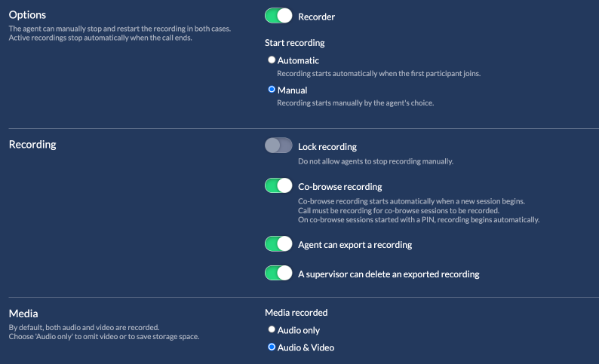Enable the Lock recording switch
The height and width of the screenshot is (364, 599).
(278, 146)
